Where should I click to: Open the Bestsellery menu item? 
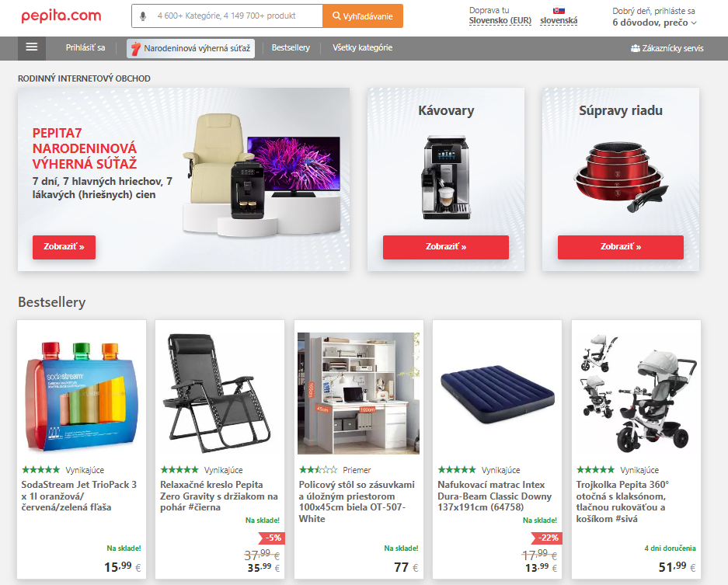coord(291,48)
